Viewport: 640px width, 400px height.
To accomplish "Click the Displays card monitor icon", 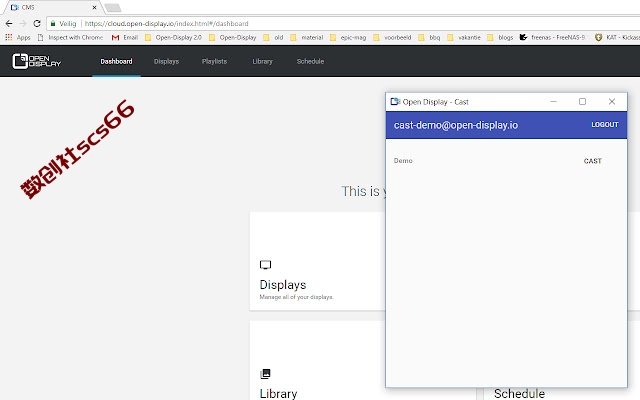I will 265,265.
